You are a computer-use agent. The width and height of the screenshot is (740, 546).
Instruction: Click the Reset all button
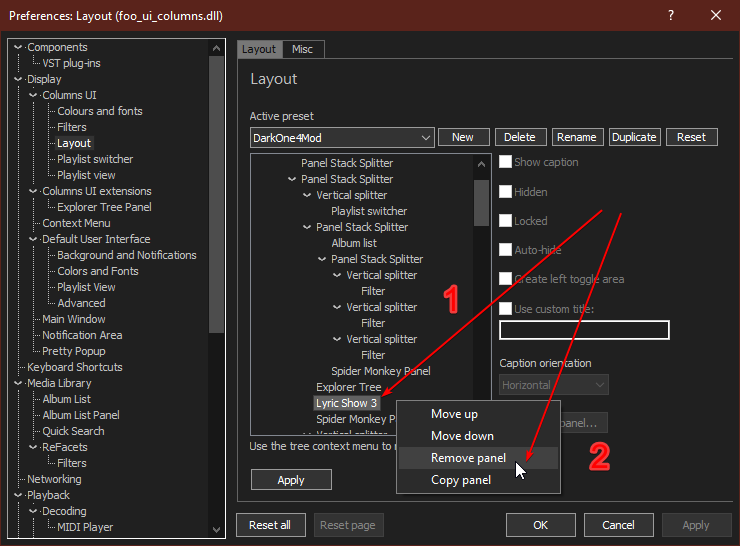[x=270, y=525]
